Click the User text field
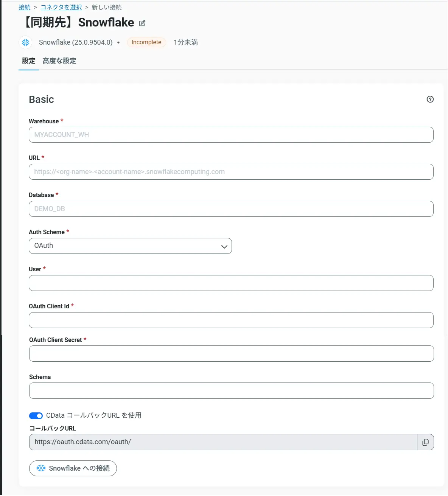This screenshot has height=496, width=448. 231,283
